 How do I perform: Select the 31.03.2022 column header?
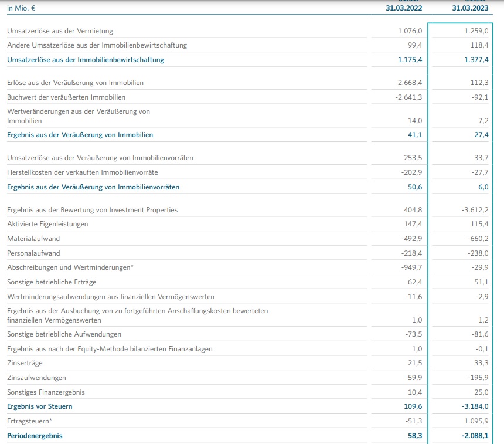[404, 8]
